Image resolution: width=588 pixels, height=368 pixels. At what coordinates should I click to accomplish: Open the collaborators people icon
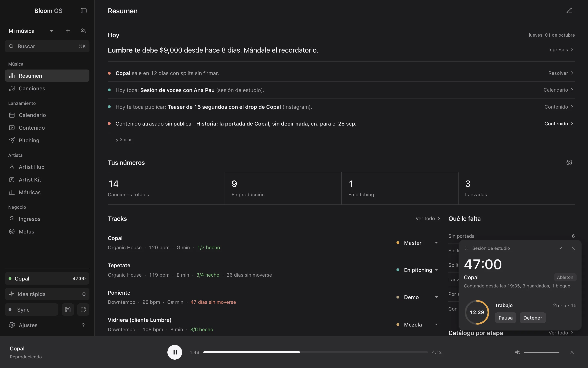[83, 31]
